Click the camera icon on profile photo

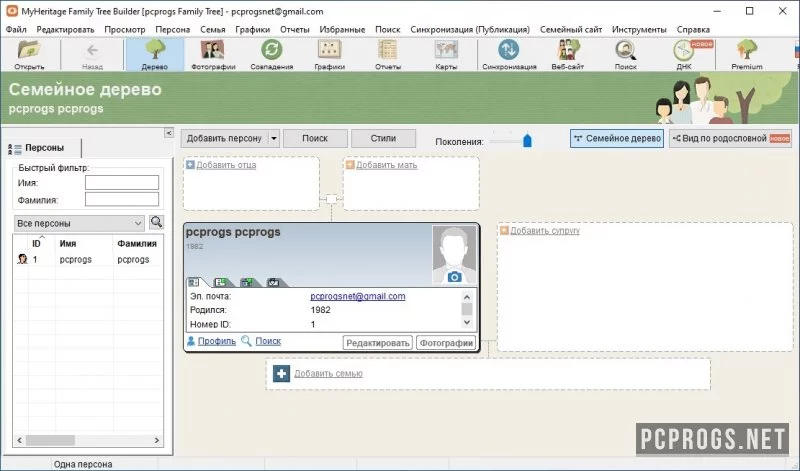(x=454, y=277)
